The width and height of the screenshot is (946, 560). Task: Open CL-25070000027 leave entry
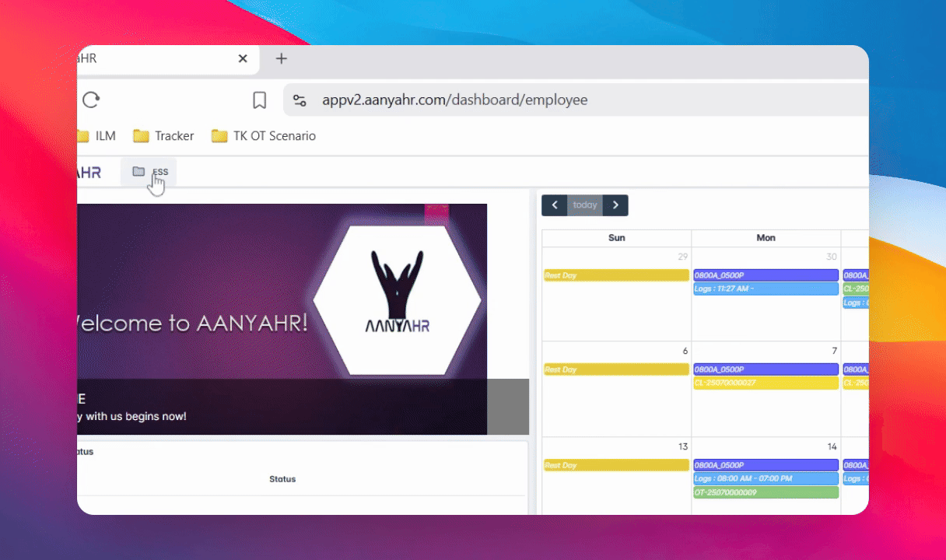[x=766, y=383]
